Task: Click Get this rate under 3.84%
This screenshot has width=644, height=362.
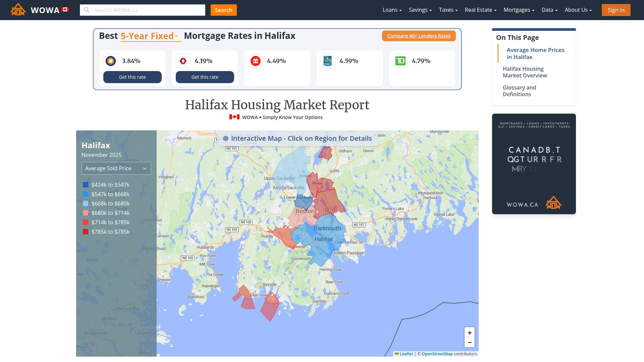Action: click(132, 77)
